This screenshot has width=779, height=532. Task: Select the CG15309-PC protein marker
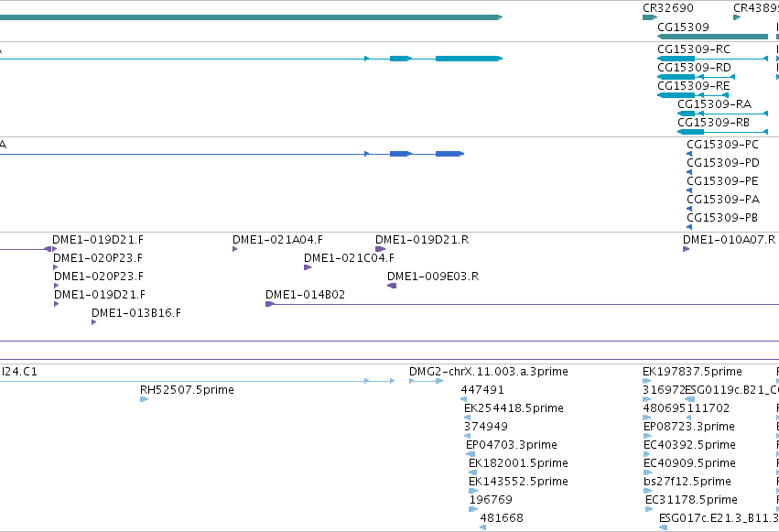pos(689,154)
